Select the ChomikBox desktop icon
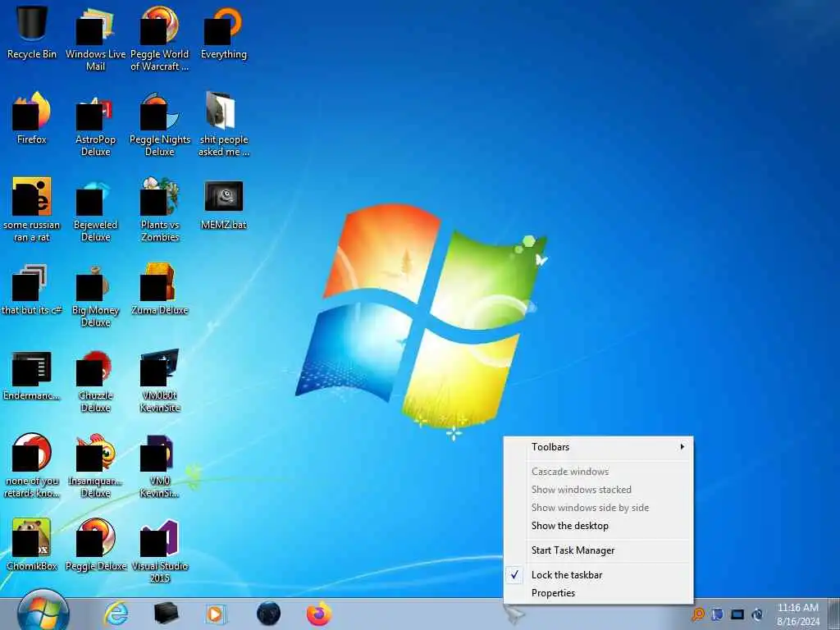The image size is (840, 630). tap(32, 544)
